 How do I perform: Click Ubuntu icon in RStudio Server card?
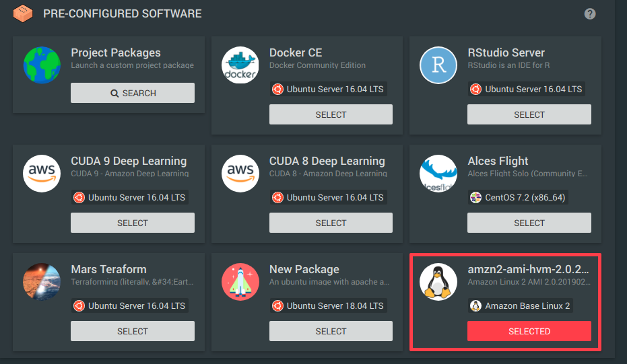coord(476,89)
